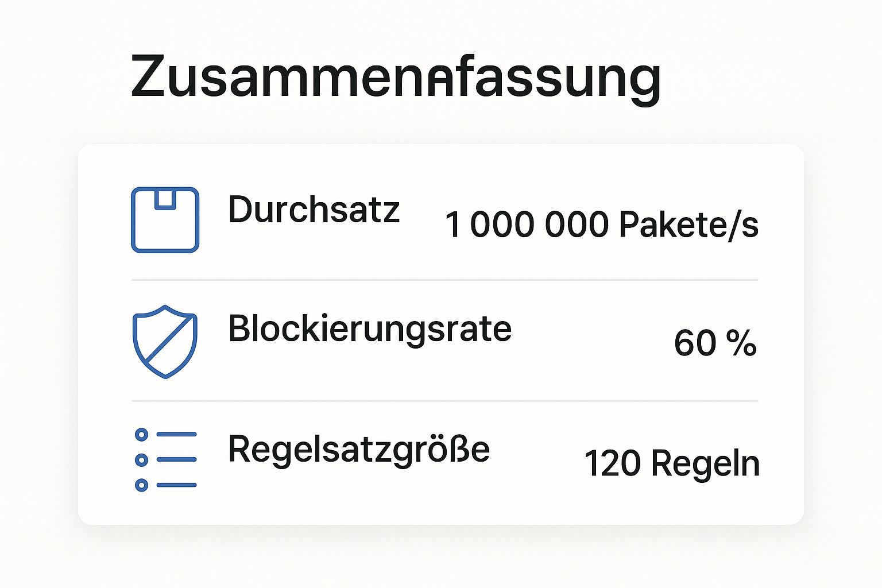Click the rule list icon beside Regelsatzgröße
Viewport: 882px width, 588px height.
pyautogui.click(x=165, y=459)
